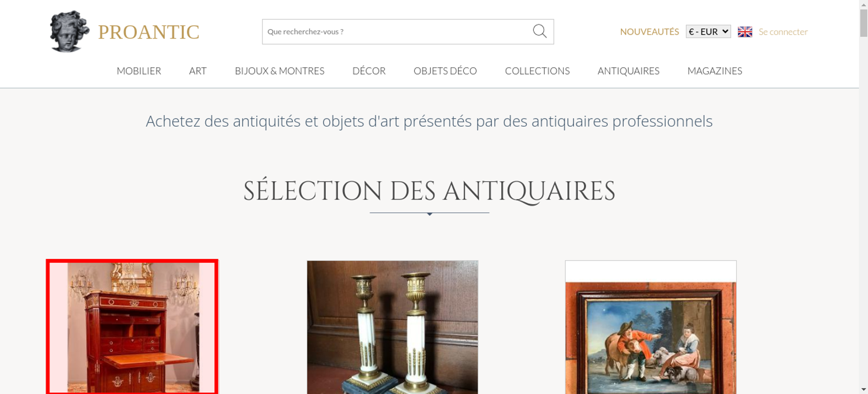
Task: Click the magnifying glass search icon
Action: [539, 31]
